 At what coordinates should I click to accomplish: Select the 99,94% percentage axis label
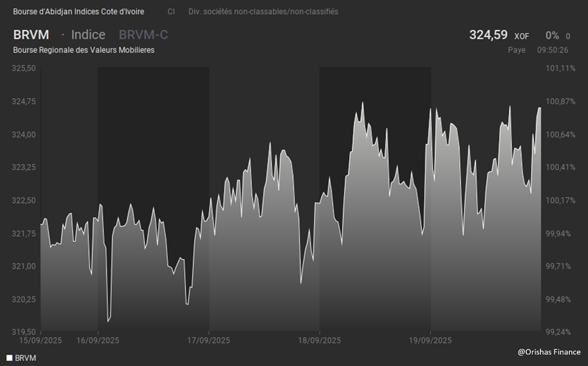click(x=558, y=234)
